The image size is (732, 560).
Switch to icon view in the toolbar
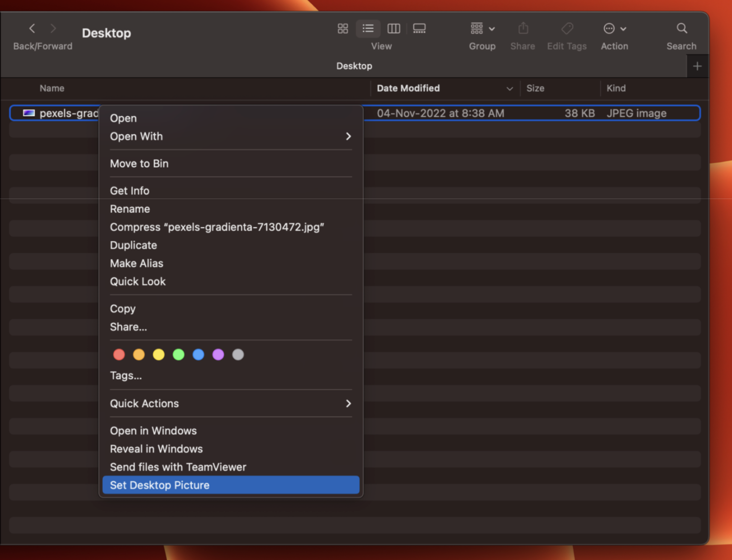click(343, 28)
